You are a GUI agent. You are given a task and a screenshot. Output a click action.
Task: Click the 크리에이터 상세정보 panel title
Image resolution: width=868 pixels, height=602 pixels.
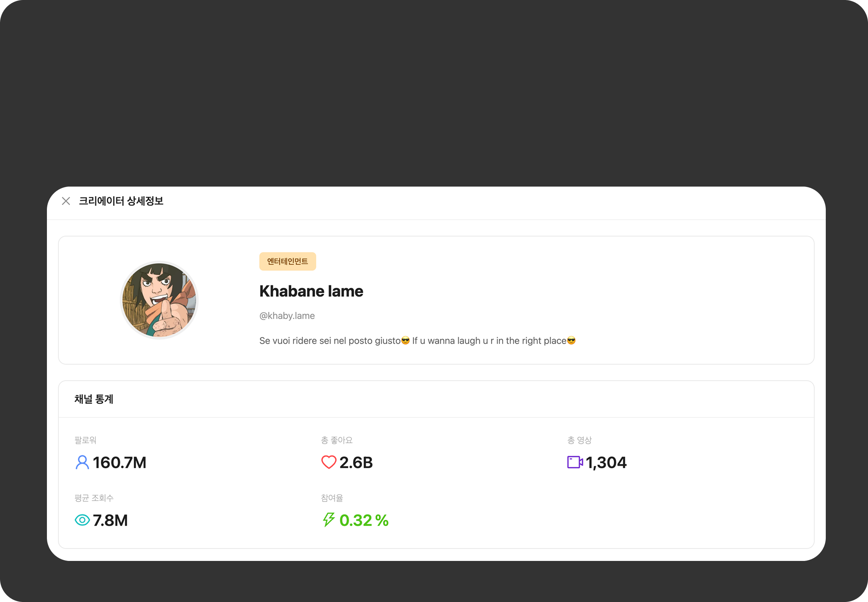(x=121, y=201)
